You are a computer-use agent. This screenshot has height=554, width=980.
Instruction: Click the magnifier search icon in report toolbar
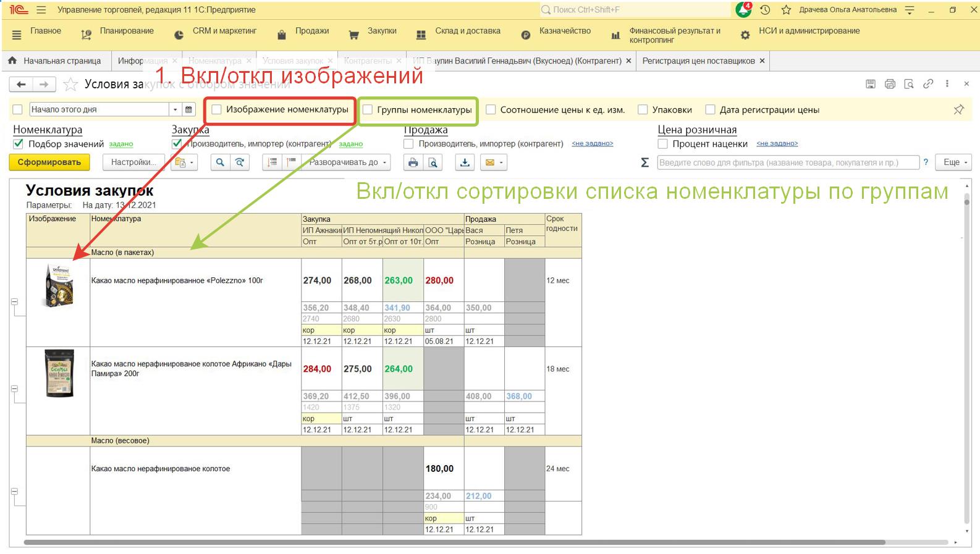pyautogui.click(x=220, y=162)
